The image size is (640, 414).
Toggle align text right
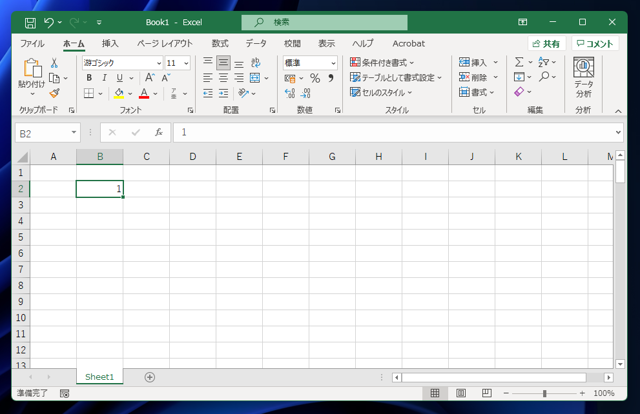pos(239,78)
